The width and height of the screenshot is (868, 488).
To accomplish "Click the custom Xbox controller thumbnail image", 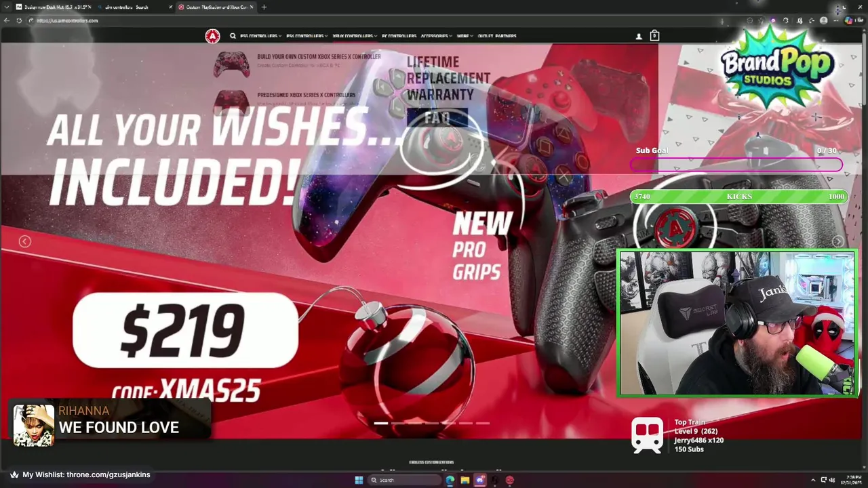I will tap(231, 64).
